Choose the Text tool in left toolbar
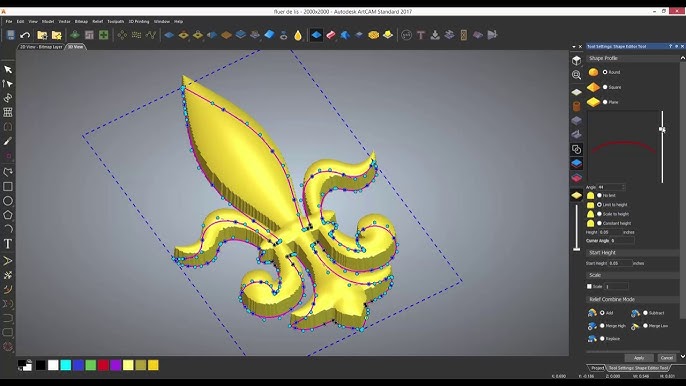Viewport: 686px width, 386px height. [x=8, y=244]
